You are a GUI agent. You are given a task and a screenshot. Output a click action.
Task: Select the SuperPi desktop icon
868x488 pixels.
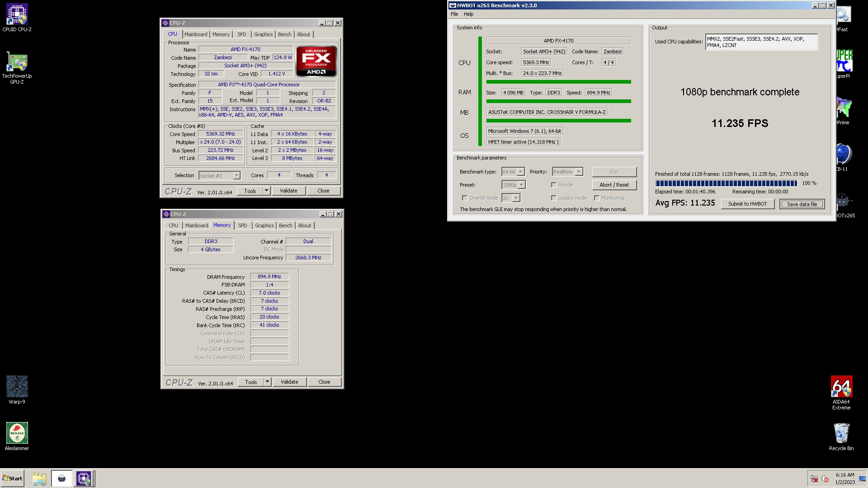coord(844,63)
